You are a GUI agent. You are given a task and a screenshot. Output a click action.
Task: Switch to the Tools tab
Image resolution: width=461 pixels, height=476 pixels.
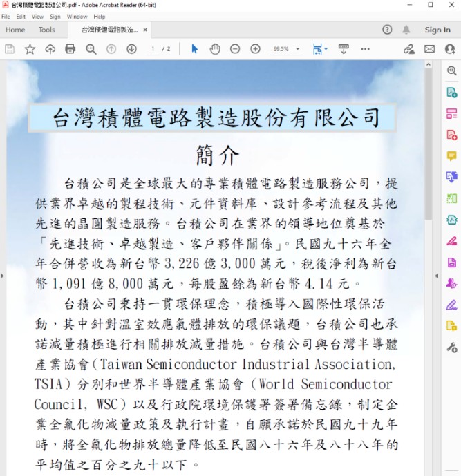point(46,30)
